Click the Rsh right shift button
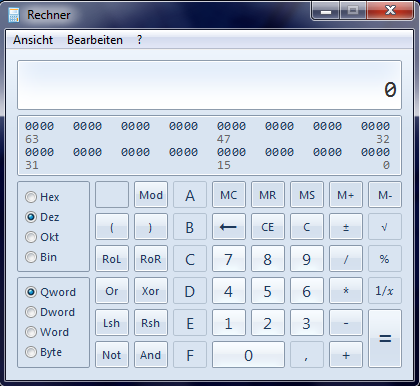 coord(151,323)
